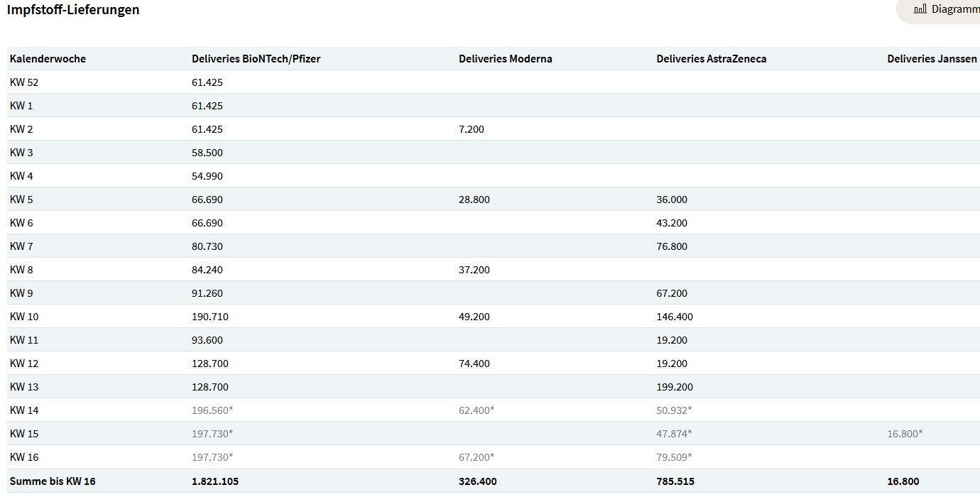This screenshot has height=497, width=980.
Task: Select AstraZeneca value 50.932* in KW 14
Action: (x=674, y=410)
